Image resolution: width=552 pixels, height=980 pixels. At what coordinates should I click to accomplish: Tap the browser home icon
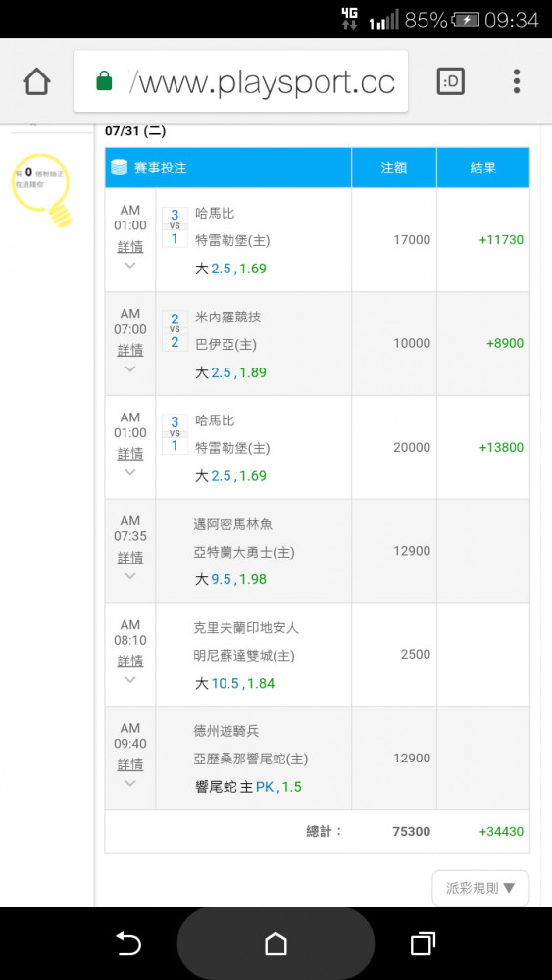37,81
